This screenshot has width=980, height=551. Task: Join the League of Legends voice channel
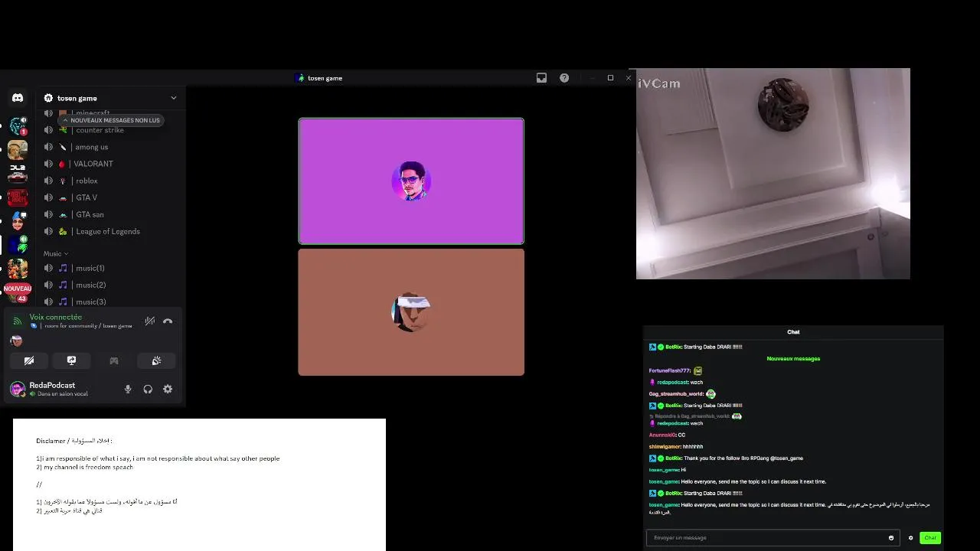110,231
